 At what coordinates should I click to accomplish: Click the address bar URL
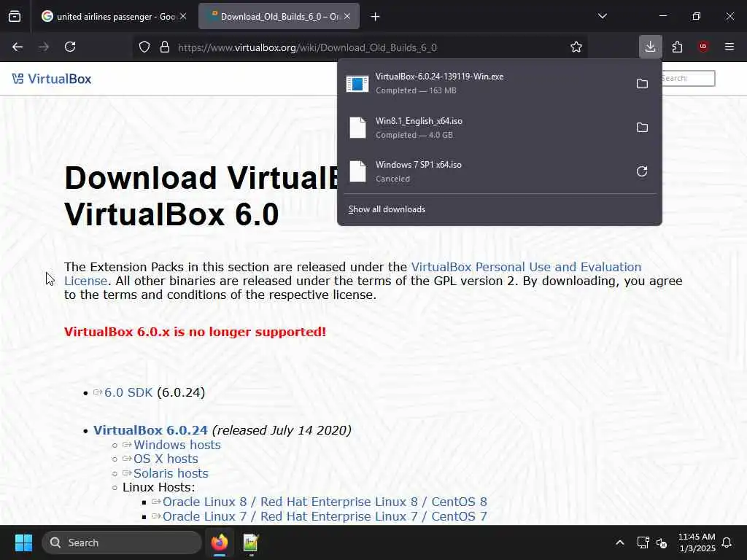pyautogui.click(x=307, y=47)
